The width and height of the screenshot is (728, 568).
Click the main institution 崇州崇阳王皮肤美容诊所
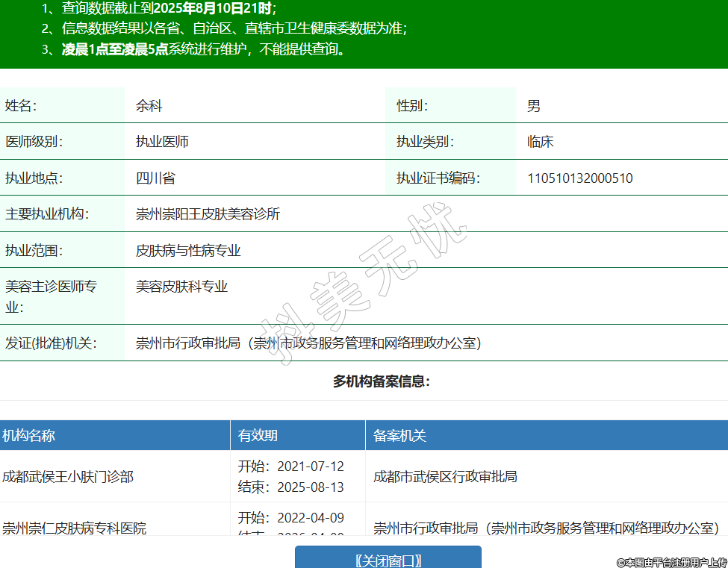pos(208,214)
